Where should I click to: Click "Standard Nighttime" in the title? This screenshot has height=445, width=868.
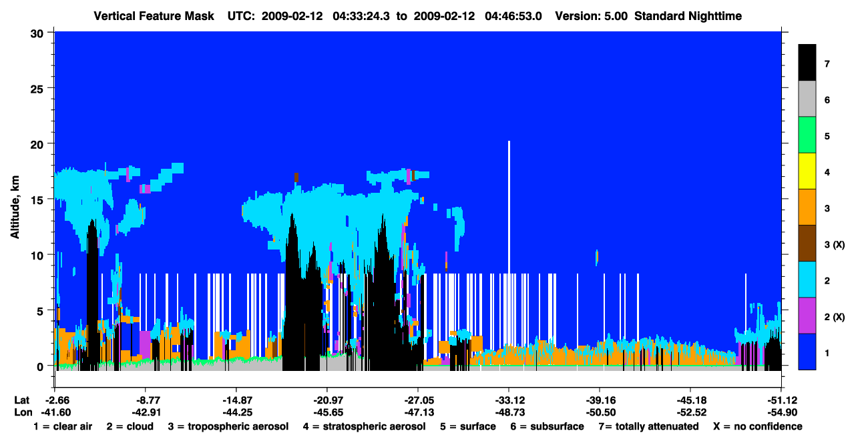(x=688, y=15)
